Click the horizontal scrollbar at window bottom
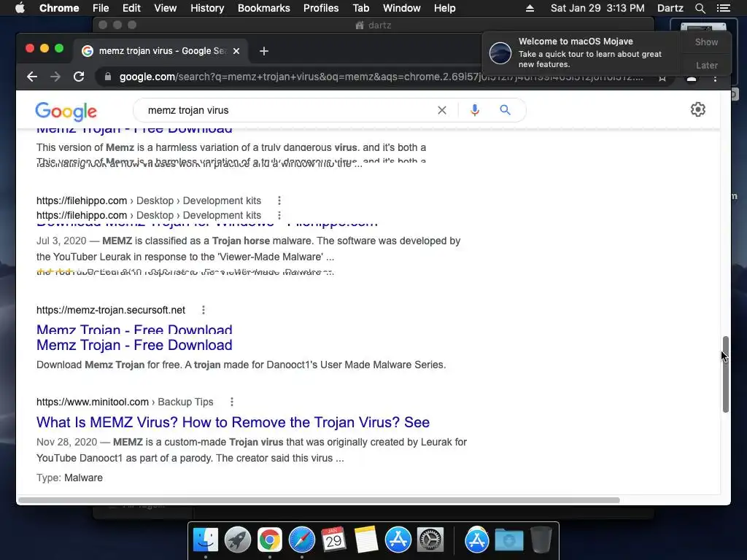747x560 pixels. (x=319, y=500)
